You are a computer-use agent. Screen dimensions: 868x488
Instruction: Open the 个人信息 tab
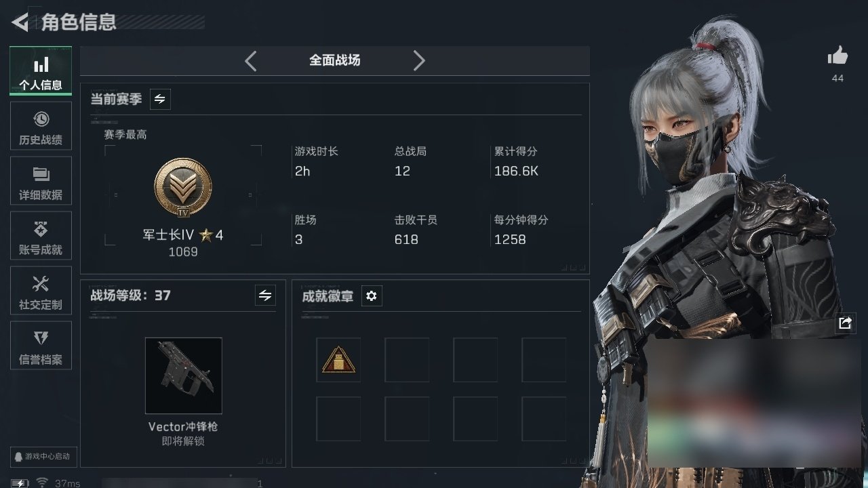pyautogui.click(x=41, y=71)
